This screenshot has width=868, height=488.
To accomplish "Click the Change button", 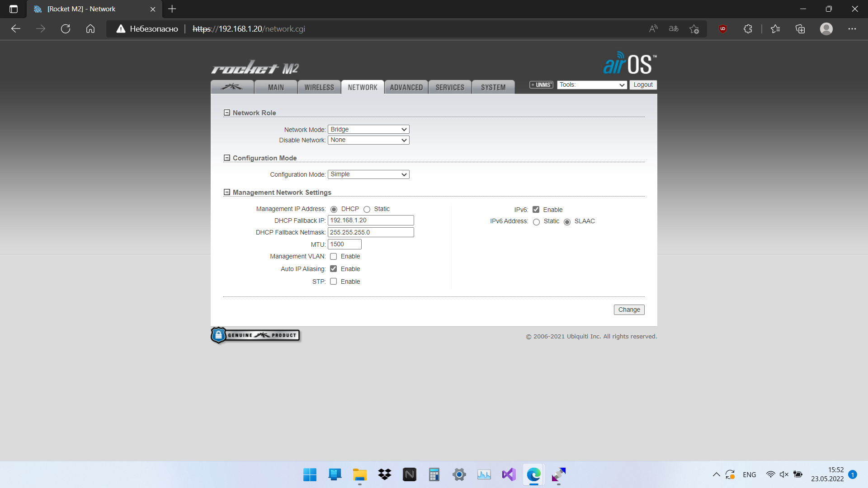I will pos(629,310).
